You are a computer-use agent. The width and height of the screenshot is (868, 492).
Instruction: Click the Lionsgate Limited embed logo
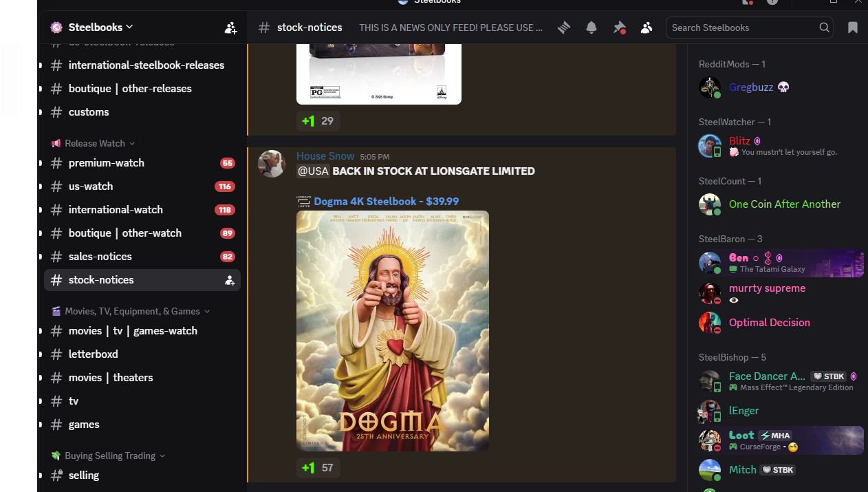[303, 202]
